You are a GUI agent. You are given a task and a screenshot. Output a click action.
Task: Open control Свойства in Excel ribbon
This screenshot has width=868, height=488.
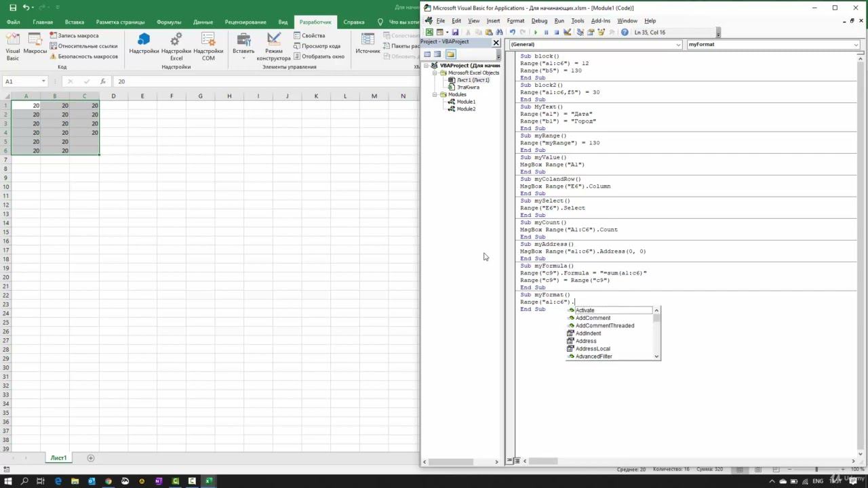pos(309,35)
